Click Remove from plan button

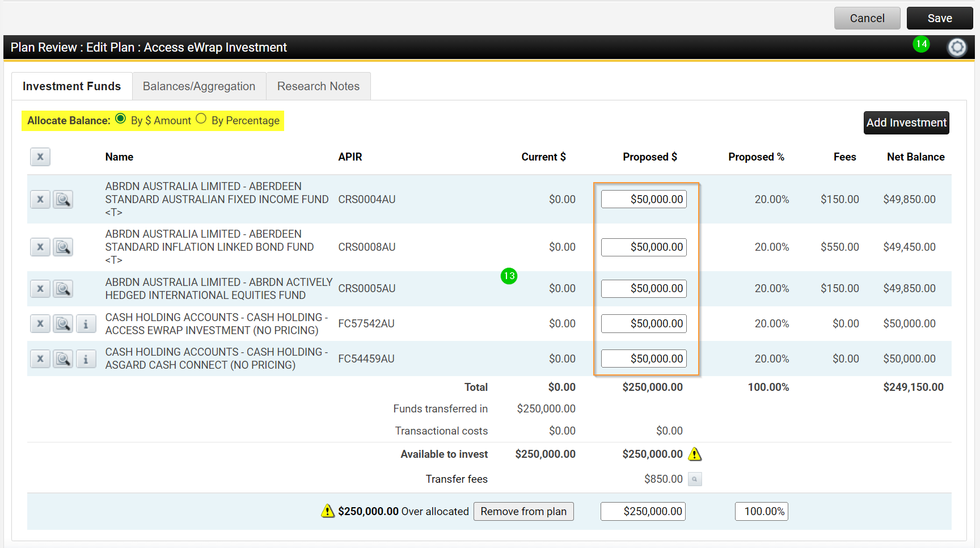[x=523, y=511]
